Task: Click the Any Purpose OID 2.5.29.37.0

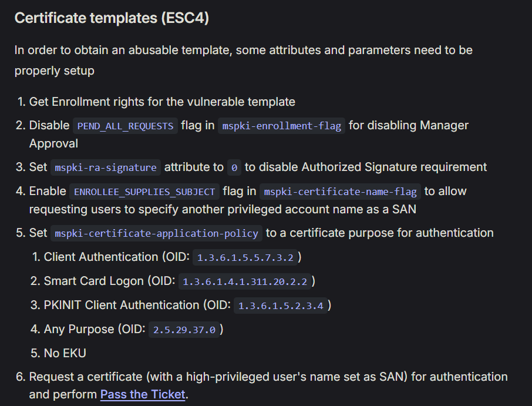Action: point(184,330)
